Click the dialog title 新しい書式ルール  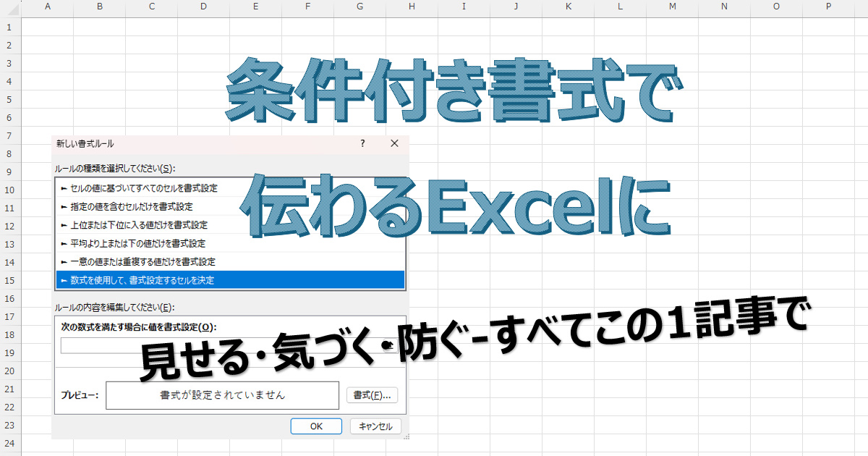tap(85, 143)
